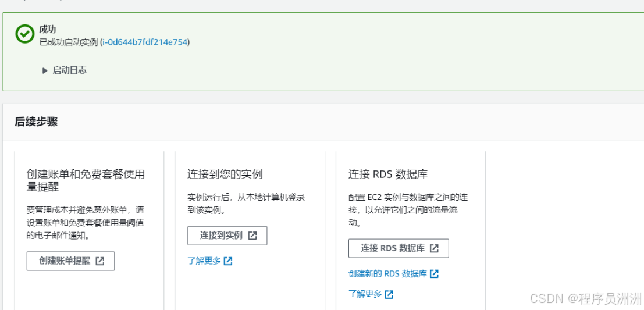Click the 创建账单提醒 button
Screen dimensions: 644x310
pyautogui.click(x=70, y=261)
